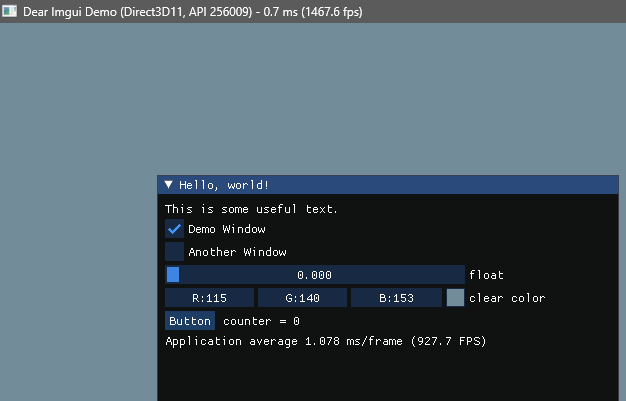This screenshot has height=401, width=626.
Task: Click the Dear Imgui Demo app icon
Action: click(x=10, y=11)
